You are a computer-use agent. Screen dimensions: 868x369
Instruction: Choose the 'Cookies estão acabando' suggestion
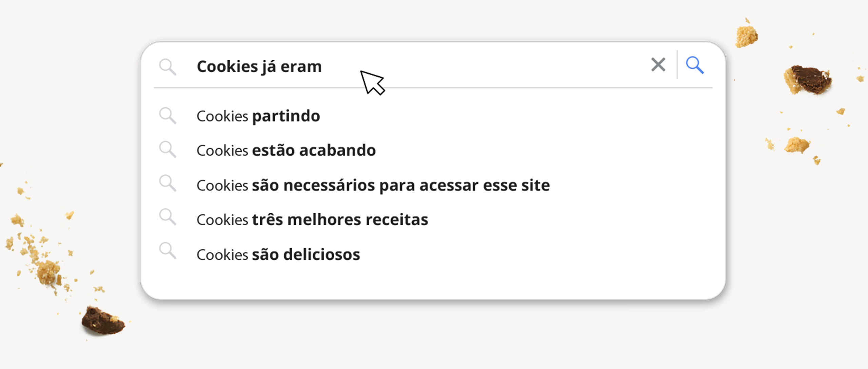(286, 151)
